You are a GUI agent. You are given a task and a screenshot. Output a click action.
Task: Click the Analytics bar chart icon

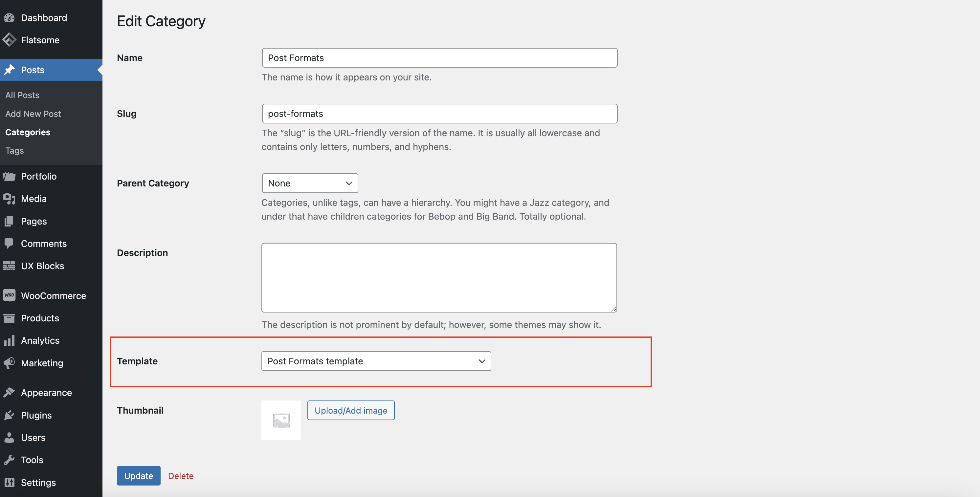click(9, 340)
